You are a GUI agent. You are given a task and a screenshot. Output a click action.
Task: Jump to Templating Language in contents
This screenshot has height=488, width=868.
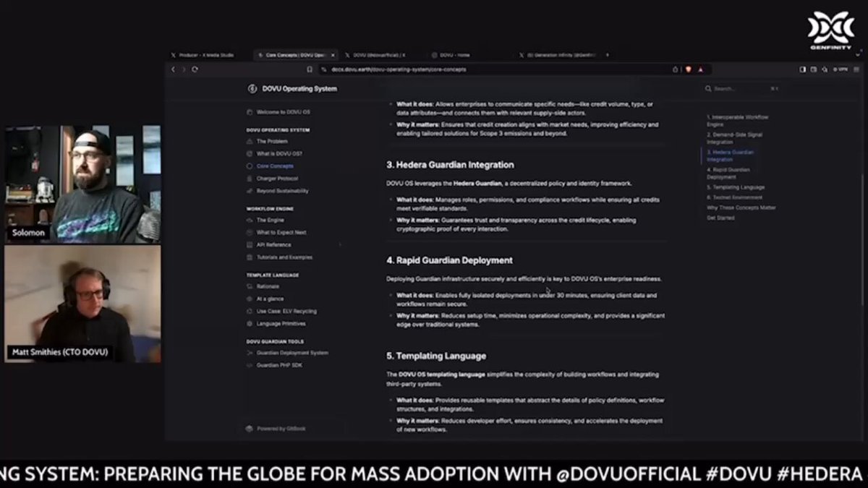736,187
